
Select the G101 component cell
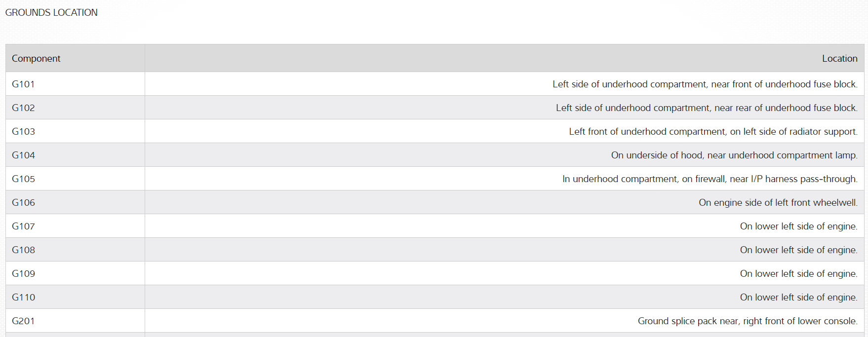coord(23,84)
